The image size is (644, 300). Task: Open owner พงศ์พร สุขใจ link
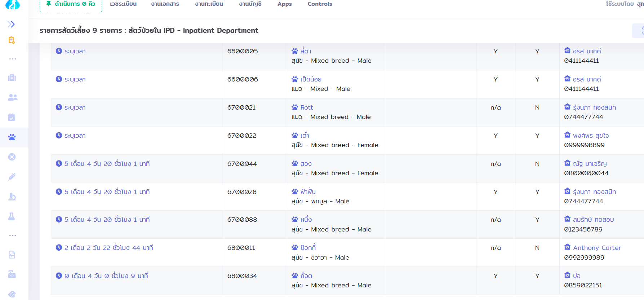pyautogui.click(x=591, y=136)
